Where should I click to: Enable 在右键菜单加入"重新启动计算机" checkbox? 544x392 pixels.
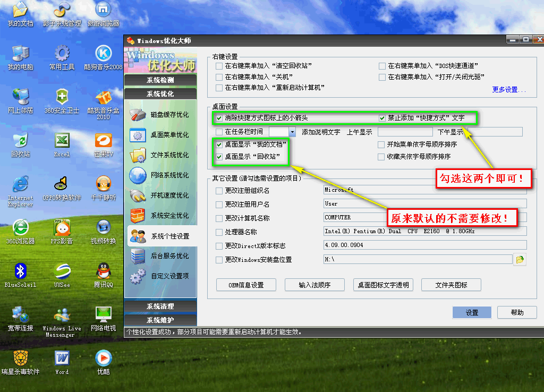[219, 88]
